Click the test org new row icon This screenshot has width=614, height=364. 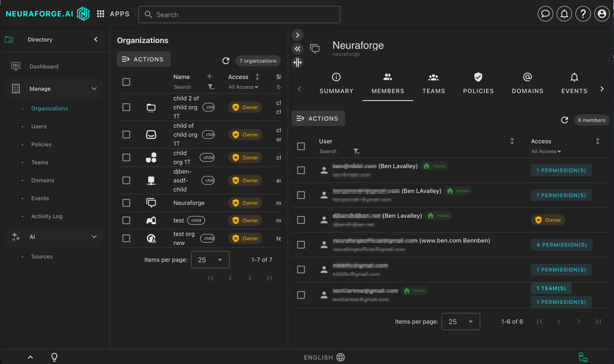[x=151, y=238]
